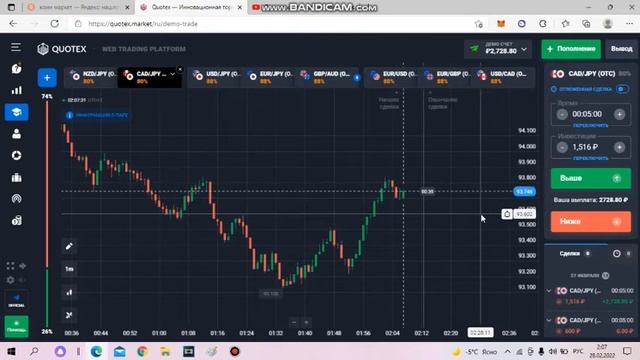Open the top ranking podium sidebar icon

[16, 177]
